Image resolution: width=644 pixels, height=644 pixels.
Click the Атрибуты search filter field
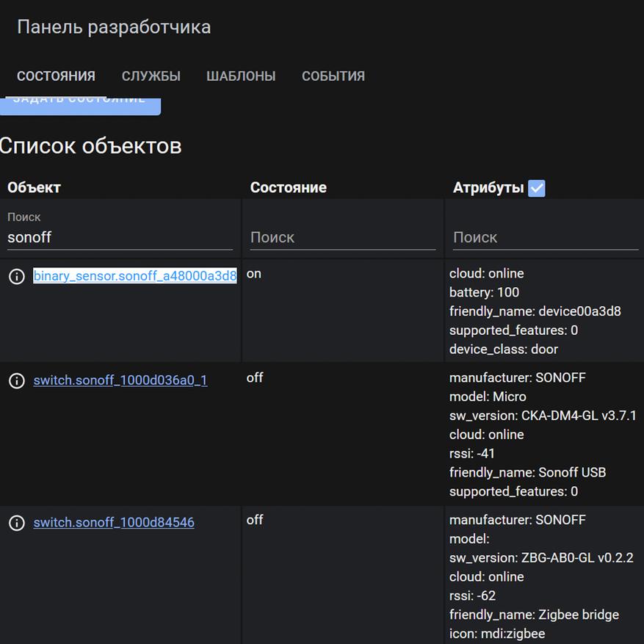coord(545,237)
